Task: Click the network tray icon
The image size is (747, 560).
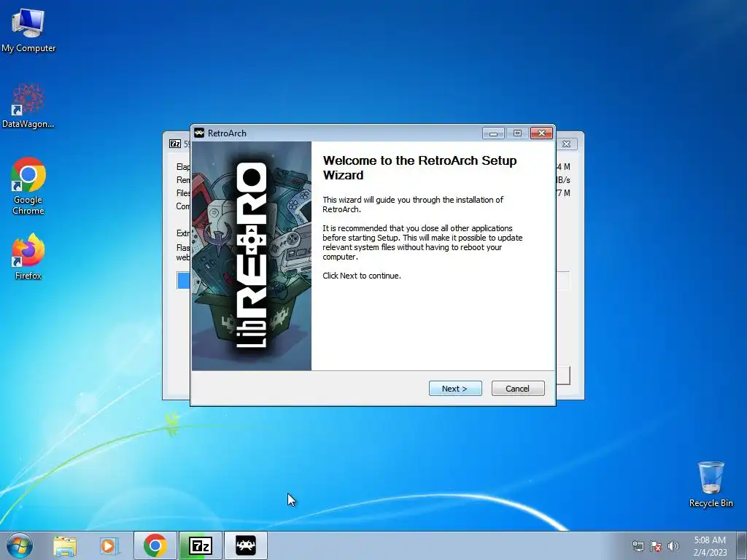Action: pos(638,546)
